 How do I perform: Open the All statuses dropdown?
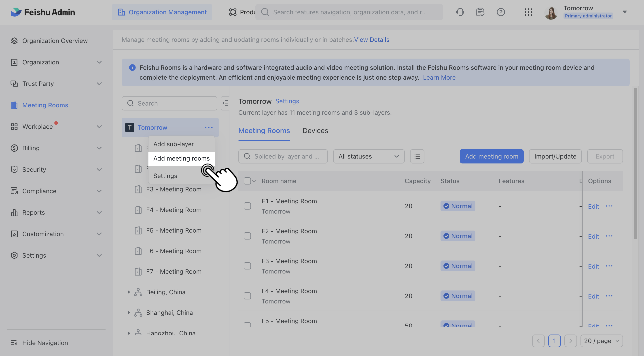[369, 156]
